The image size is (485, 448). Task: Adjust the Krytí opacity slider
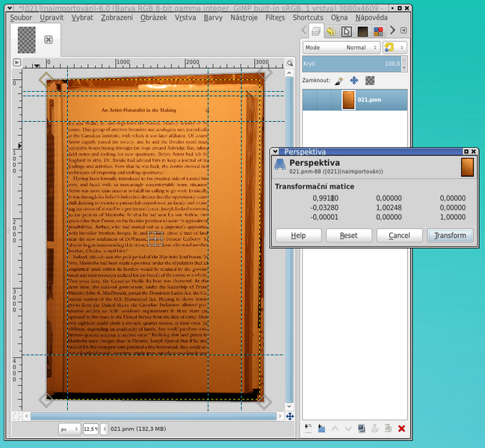(x=352, y=64)
